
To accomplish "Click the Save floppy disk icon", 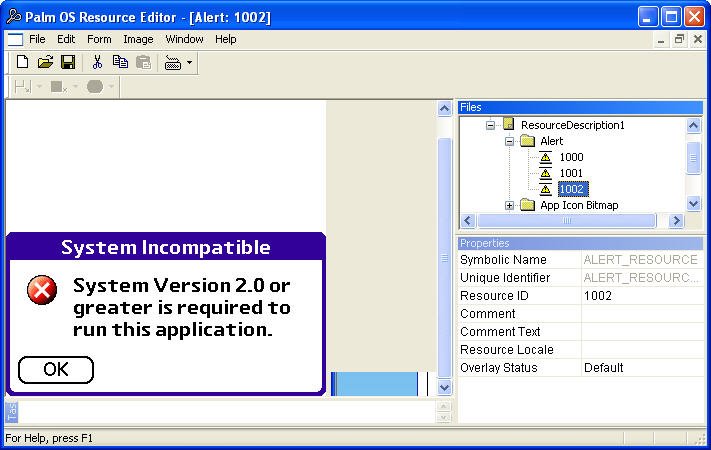I will pyautogui.click(x=68, y=62).
